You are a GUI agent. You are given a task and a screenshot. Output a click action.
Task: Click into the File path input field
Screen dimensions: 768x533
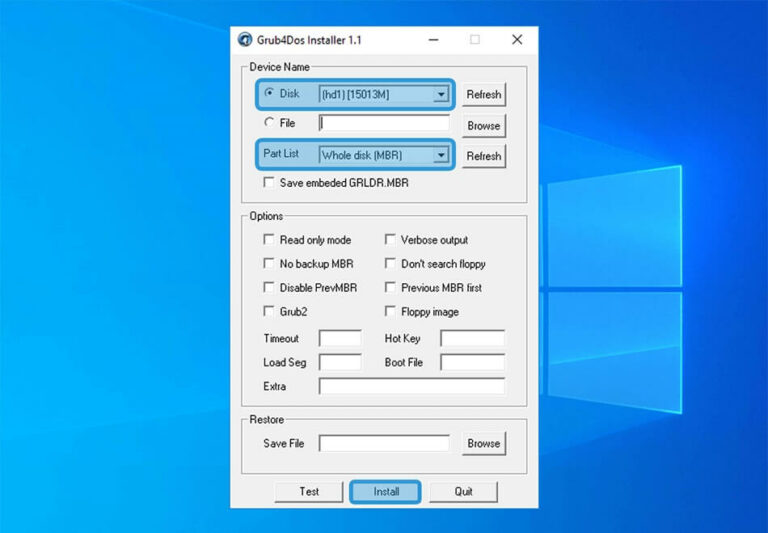[384, 123]
